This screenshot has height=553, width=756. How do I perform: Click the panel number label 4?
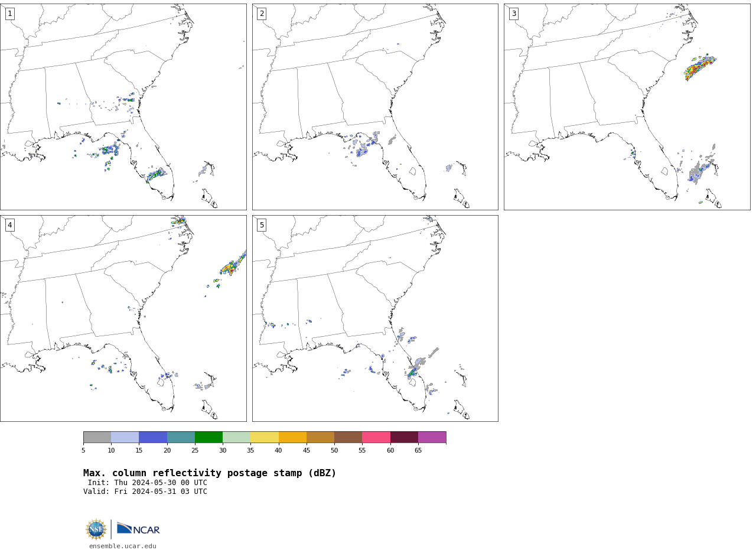9,225
